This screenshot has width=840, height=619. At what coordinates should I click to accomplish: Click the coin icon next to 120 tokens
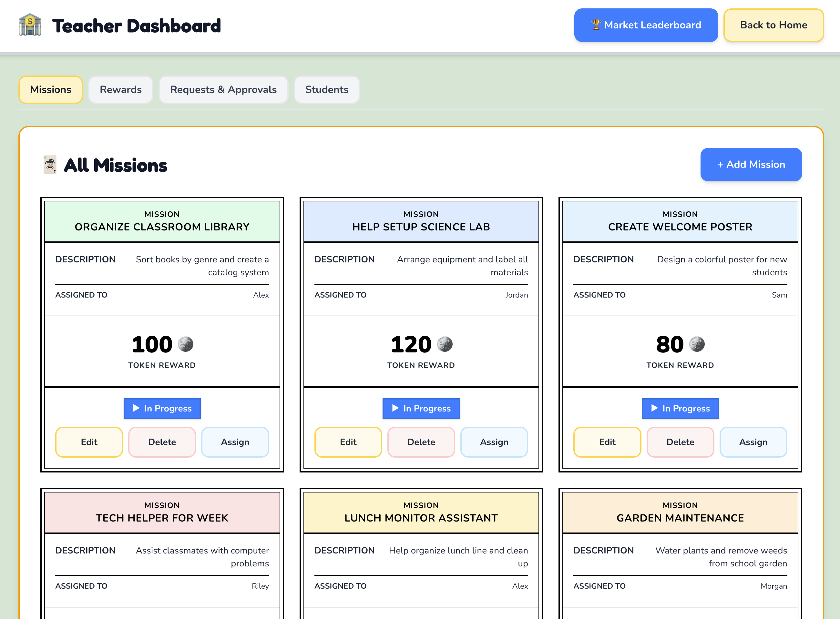[445, 344]
